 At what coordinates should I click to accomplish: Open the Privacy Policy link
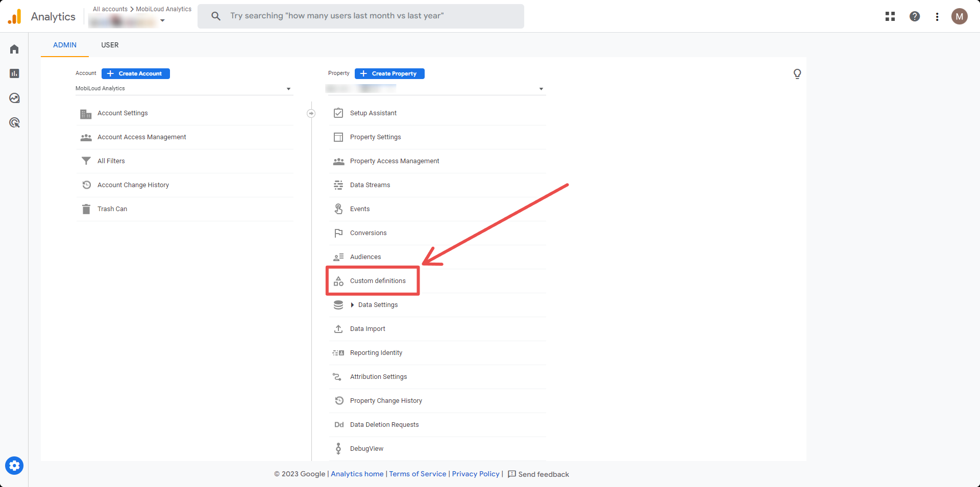tap(476, 474)
